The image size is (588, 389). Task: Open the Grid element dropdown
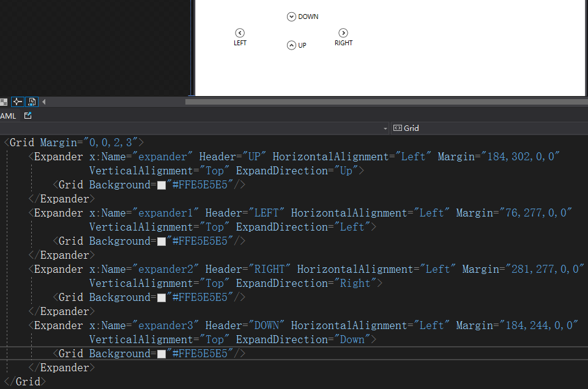click(489, 128)
